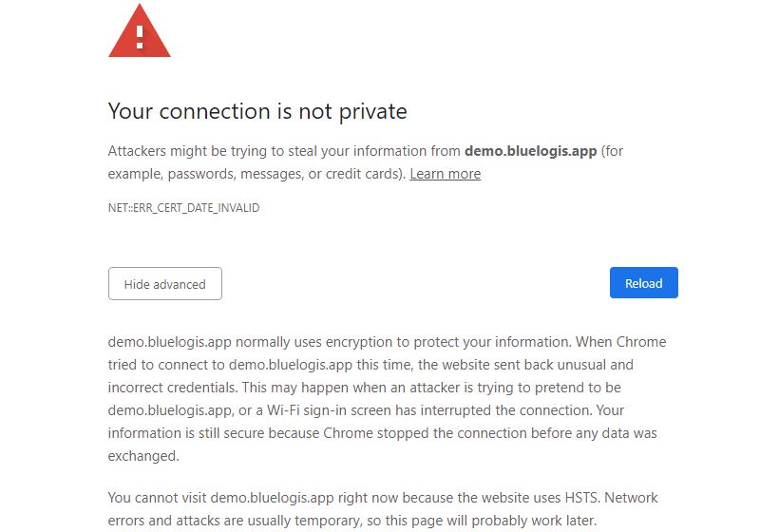Screen dimensions: 760x532
Task: Click the "incorrect credentials" phrase
Action: (x=172, y=388)
